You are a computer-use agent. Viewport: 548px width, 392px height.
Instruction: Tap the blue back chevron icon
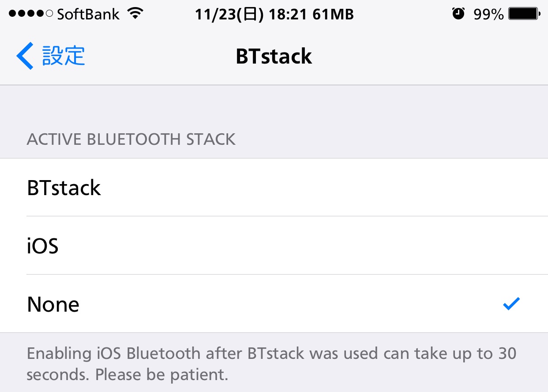25,56
